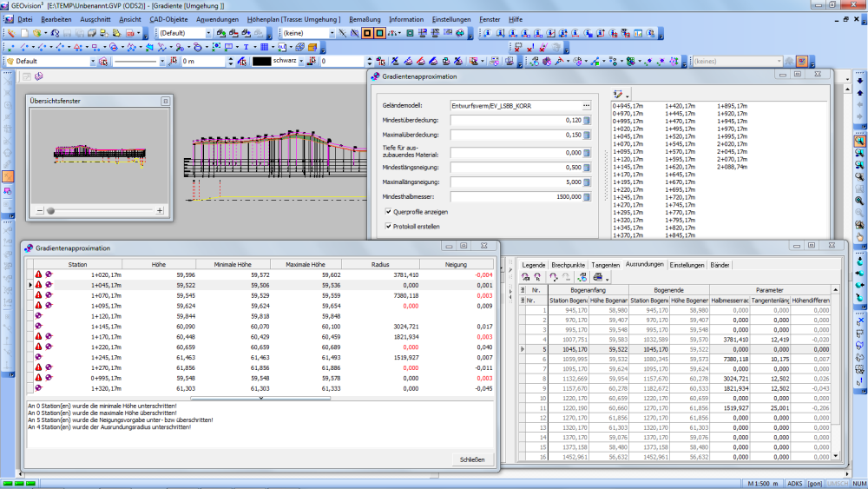Click the zoom plus icon in Übersichtsfenster

(x=160, y=210)
